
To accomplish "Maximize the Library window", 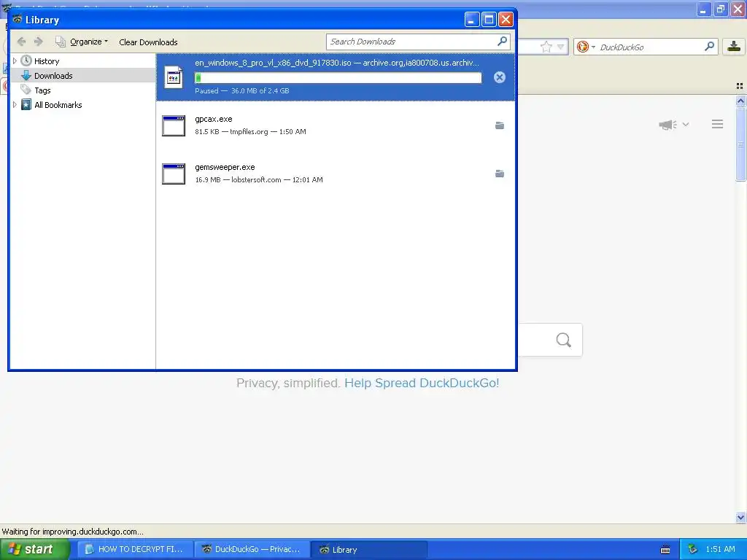I will pos(489,20).
